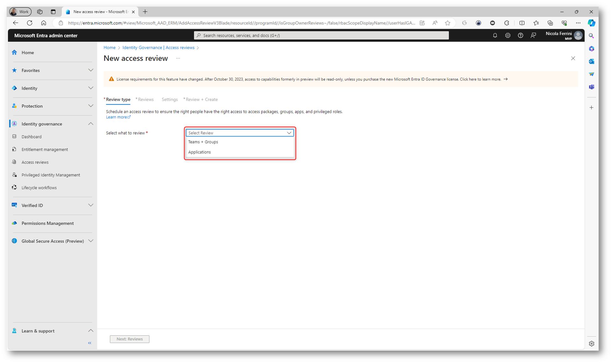Screen dimensions: 612x364
Task: Click Microsoft Entra admin center title
Action: (x=46, y=36)
